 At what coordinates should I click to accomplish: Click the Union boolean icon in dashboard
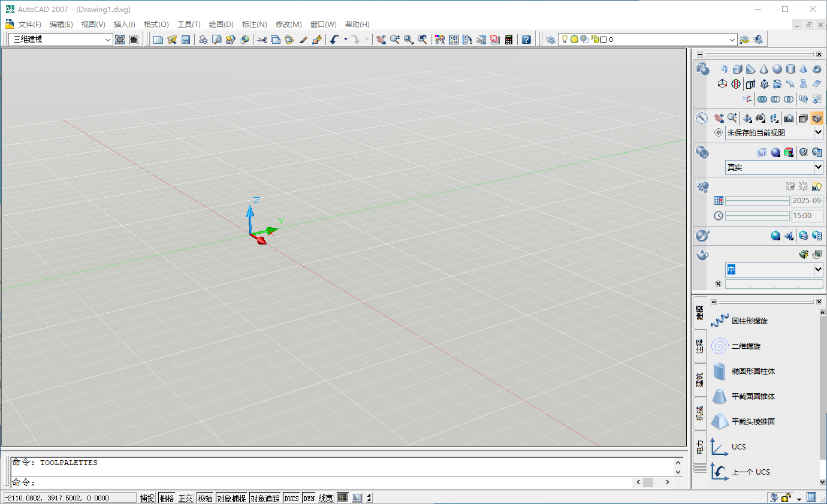coord(762,99)
